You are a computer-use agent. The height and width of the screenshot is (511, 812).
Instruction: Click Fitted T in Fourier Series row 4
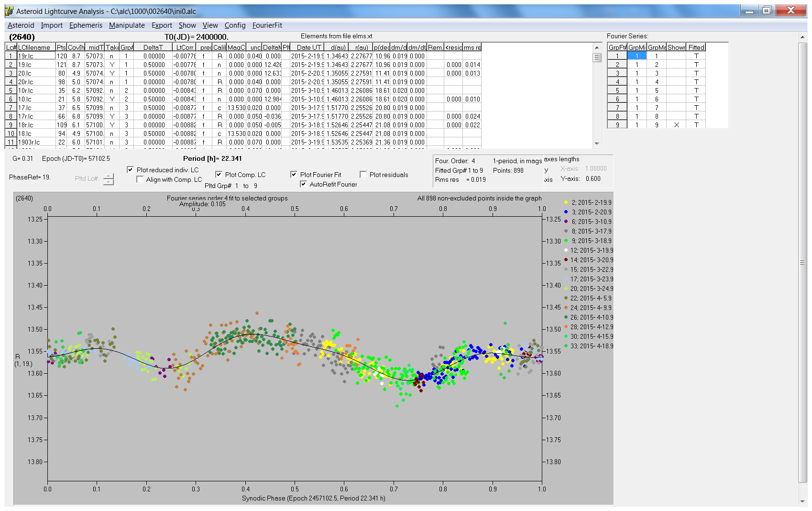696,82
